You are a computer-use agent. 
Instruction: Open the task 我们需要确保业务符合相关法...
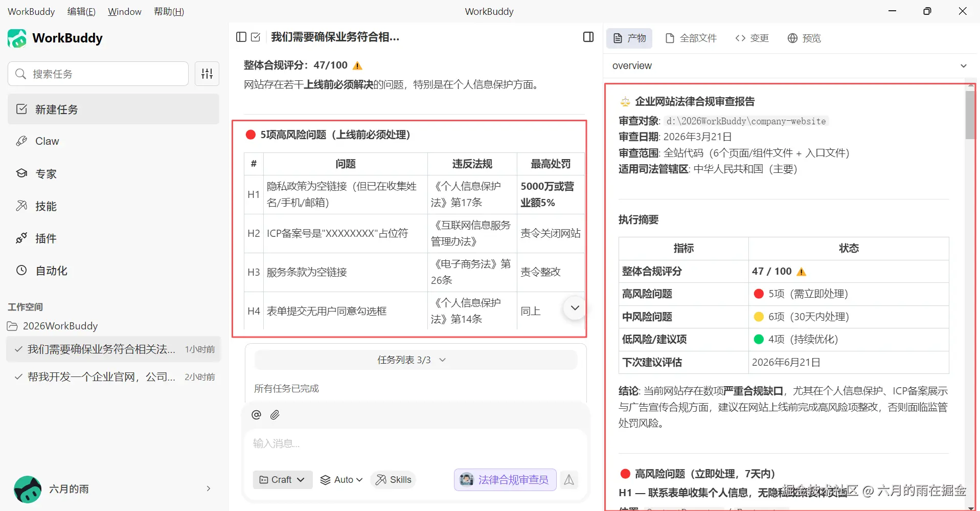[x=113, y=349]
